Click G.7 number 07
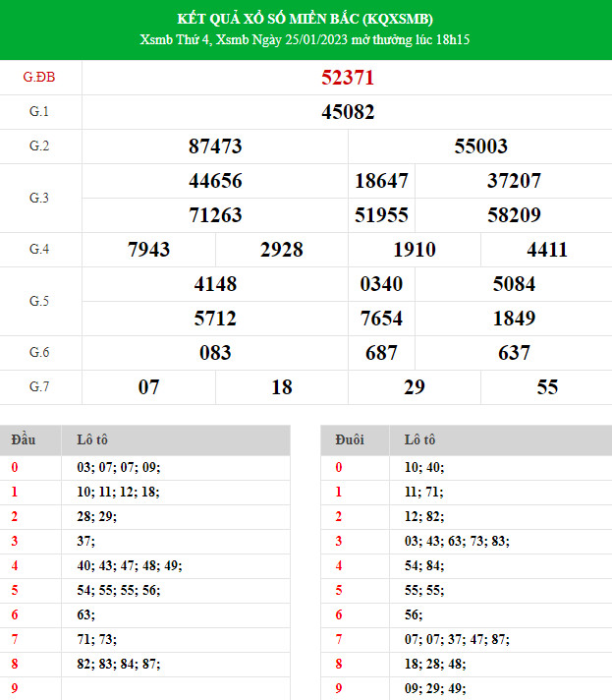The width and height of the screenshot is (612, 700). (148, 387)
